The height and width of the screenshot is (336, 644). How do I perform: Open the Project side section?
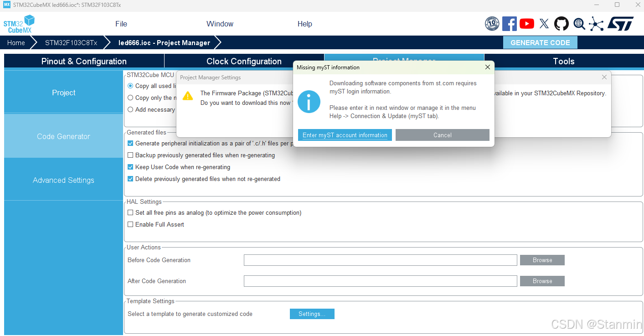63,93
